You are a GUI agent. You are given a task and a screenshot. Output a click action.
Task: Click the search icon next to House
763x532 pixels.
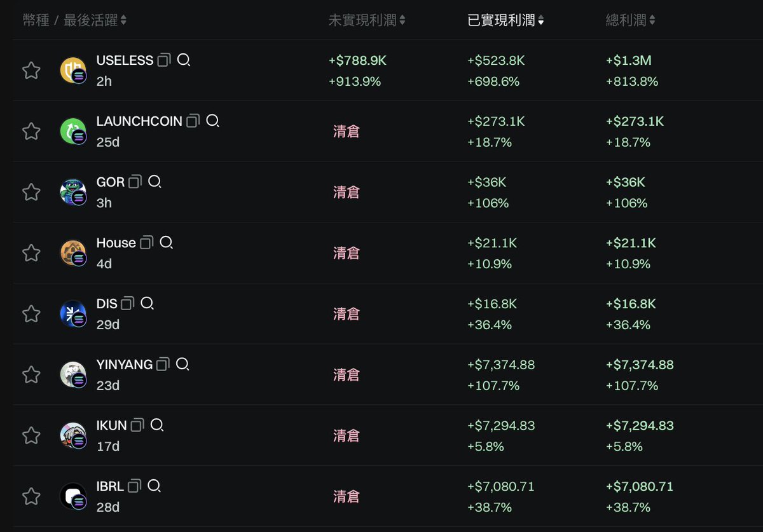pos(166,243)
